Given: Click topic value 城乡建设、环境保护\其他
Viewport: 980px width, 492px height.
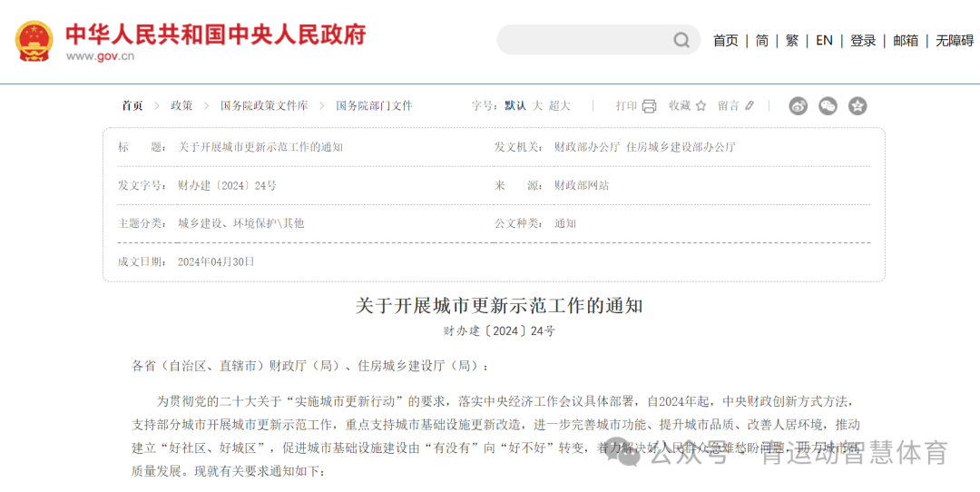Looking at the screenshot, I should coord(241,223).
